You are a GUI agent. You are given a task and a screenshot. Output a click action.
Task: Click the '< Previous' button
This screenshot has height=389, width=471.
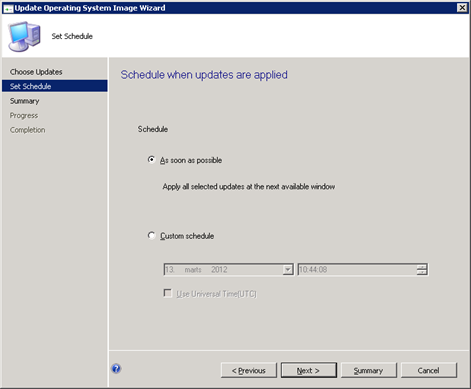pyautogui.click(x=249, y=370)
